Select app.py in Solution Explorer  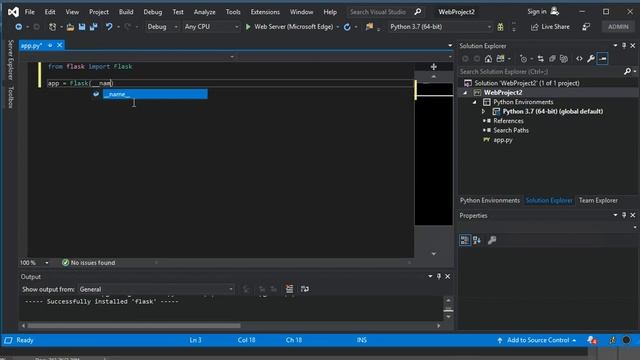tap(502, 140)
